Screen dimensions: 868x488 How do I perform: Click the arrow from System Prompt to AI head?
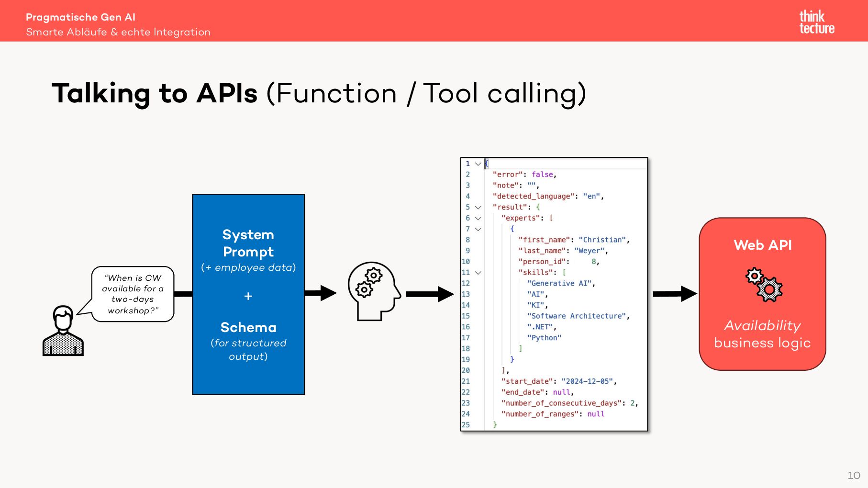tap(321, 293)
